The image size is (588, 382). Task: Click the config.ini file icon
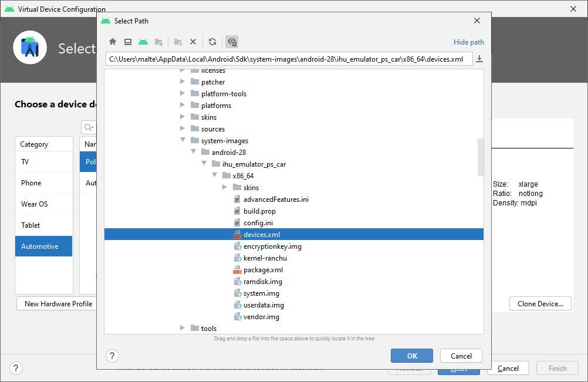[236, 222]
